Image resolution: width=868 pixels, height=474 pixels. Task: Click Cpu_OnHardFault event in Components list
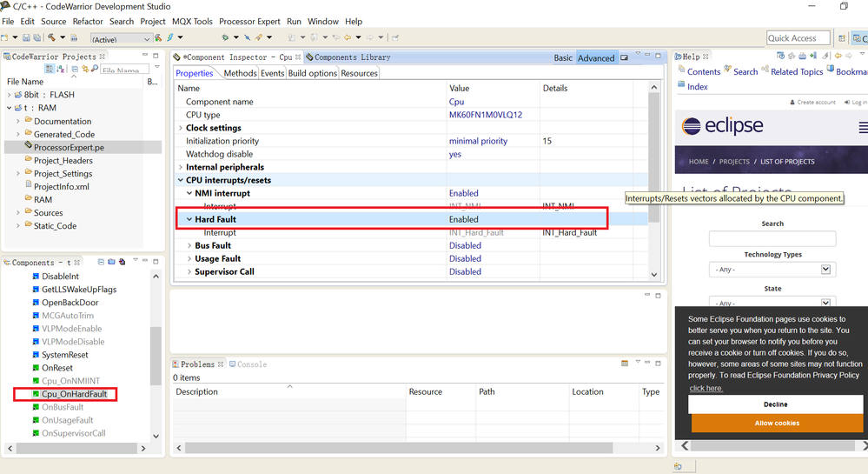(74, 394)
